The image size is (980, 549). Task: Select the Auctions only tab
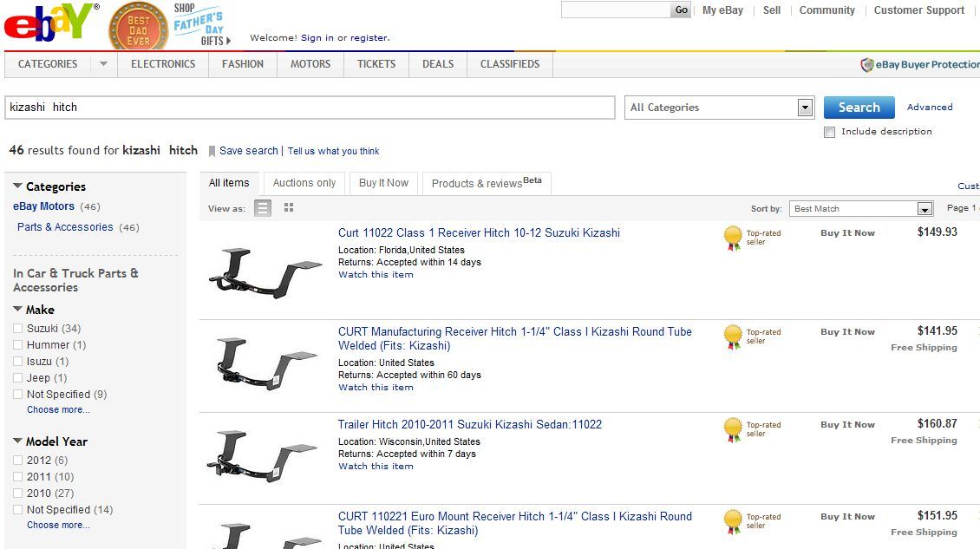pyautogui.click(x=304, y=183)
